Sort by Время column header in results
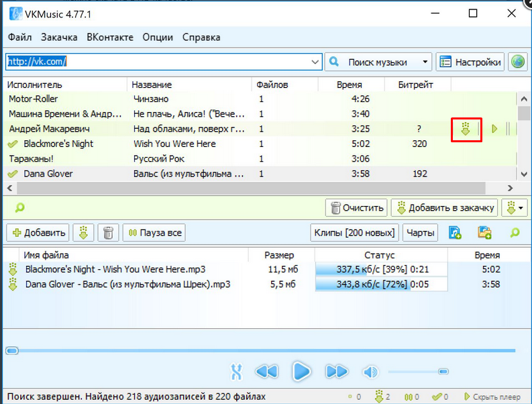 352,85
